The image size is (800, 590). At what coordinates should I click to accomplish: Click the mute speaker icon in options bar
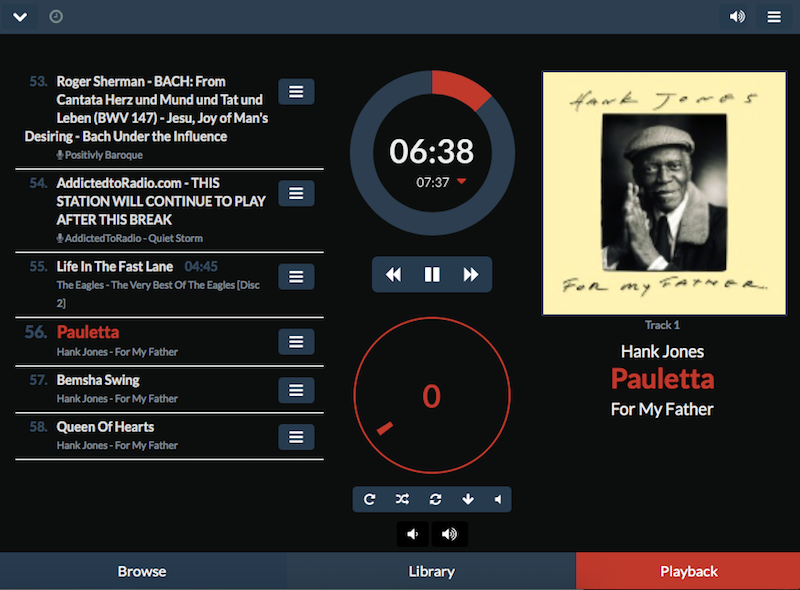497,499
